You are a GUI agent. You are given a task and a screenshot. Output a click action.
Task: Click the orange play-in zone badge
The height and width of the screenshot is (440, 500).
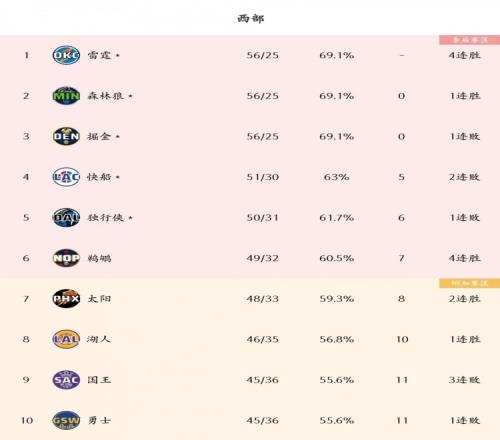pos(470,283)
